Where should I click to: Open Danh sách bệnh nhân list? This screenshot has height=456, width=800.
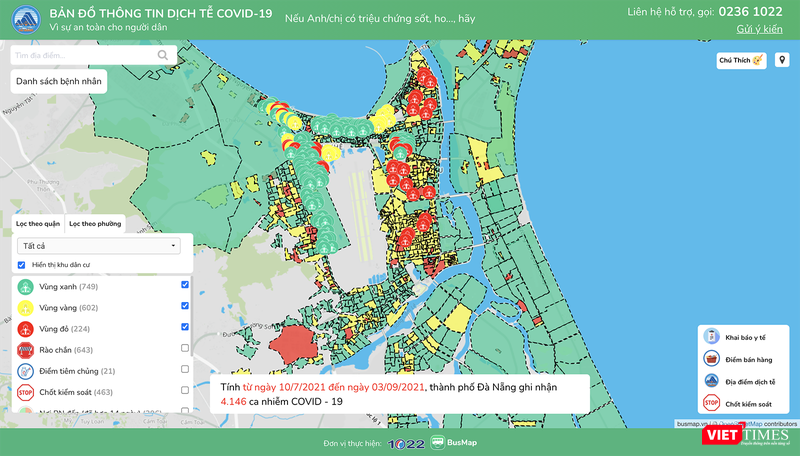click(x=57, y=80)
